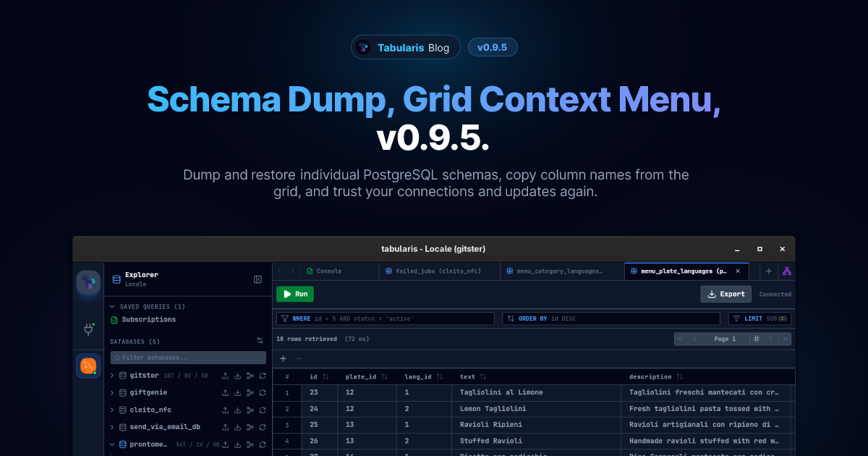Open the failed_jobs (cleito_nfc) tab
The image size is (868, 456).
pos(438,271)
